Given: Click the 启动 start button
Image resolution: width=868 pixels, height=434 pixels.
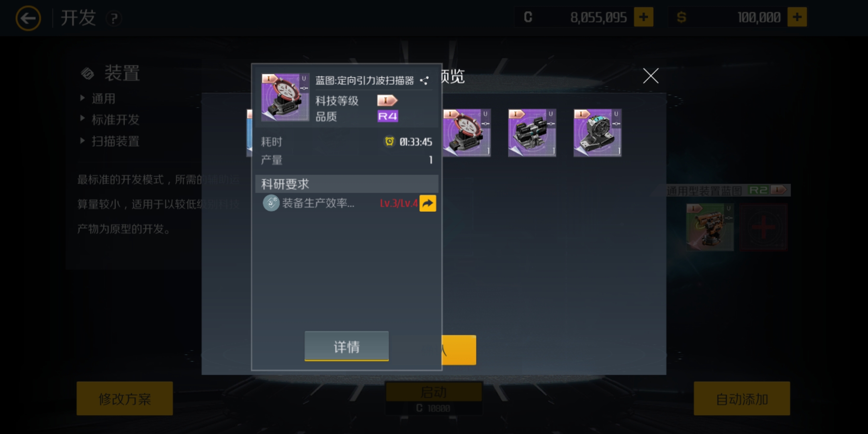Looking at the screenshot, I should 434,392.
